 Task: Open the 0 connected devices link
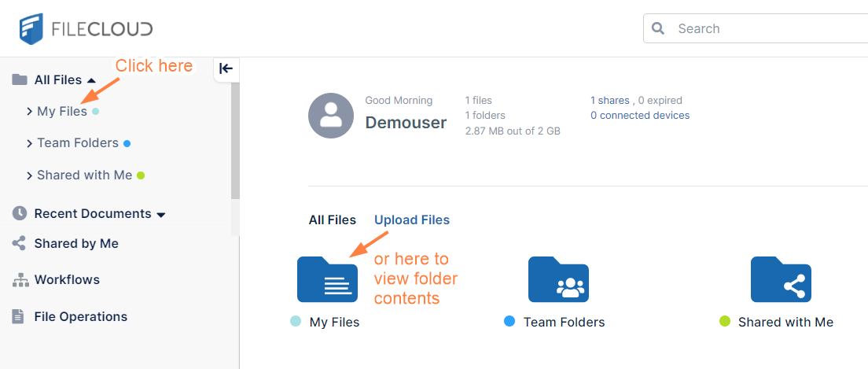tap(640, 116)
